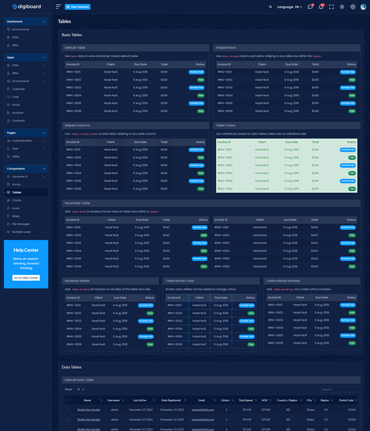Open the messages icon with badge
Screen dimensions: 370x431
coord(310,7)
